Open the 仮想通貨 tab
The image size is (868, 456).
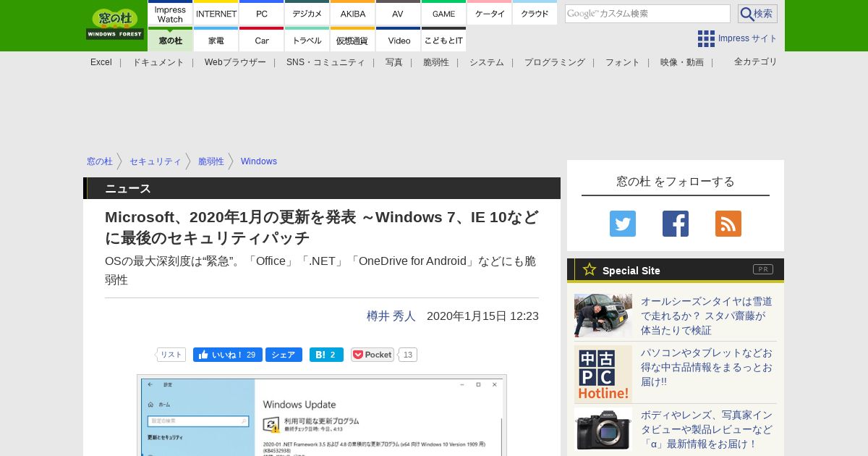[x=353, y=40]
